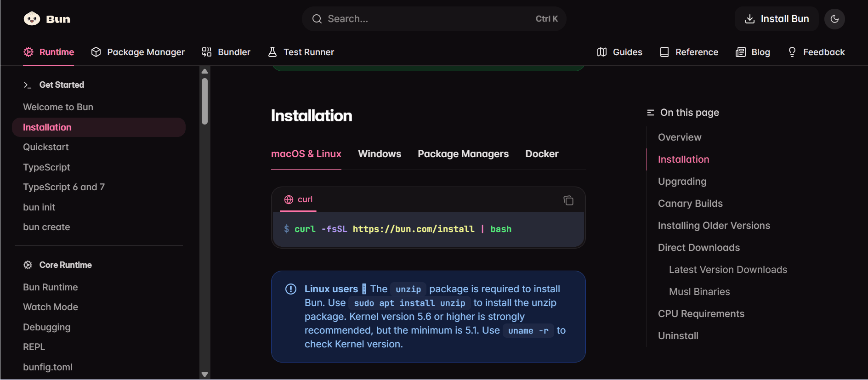
Task: Copy the curl install command
Action: click(x=568, y=200)
